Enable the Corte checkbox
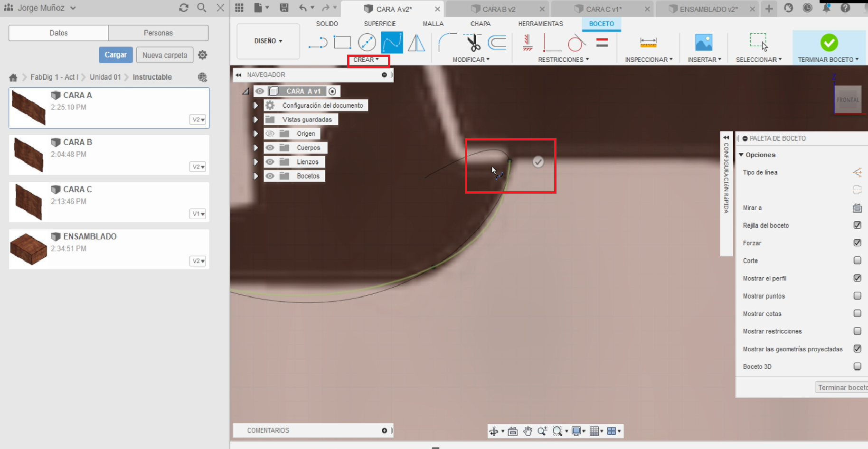Viewport: 868px width, 449px height. [858, 260]
